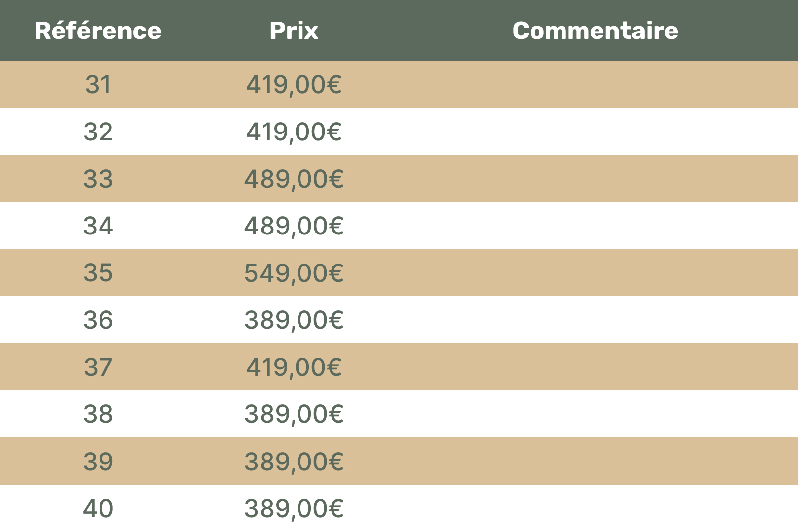Click the price for reference 40

point(294,508)
